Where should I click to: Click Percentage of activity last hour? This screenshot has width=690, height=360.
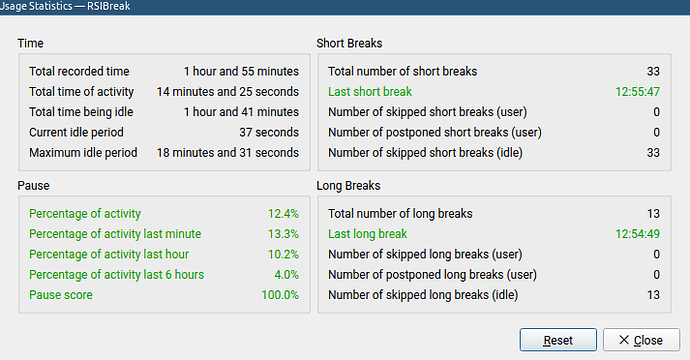tap(109, 254)
